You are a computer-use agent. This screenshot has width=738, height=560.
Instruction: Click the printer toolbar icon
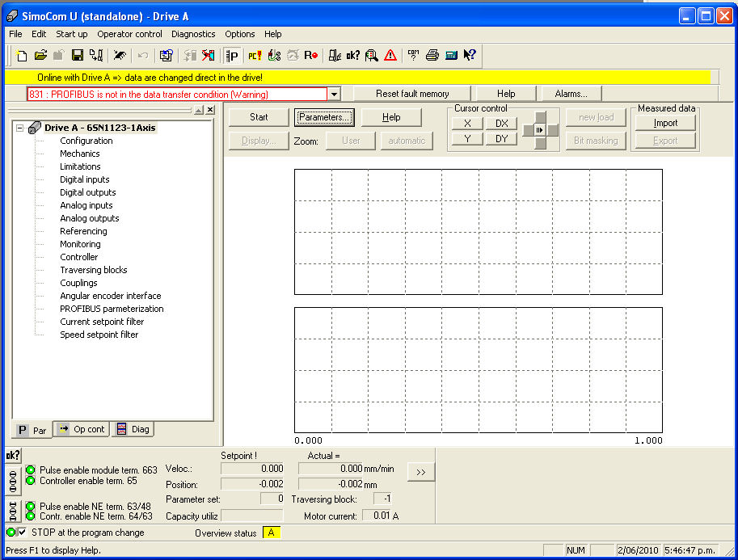coord(432,56)
